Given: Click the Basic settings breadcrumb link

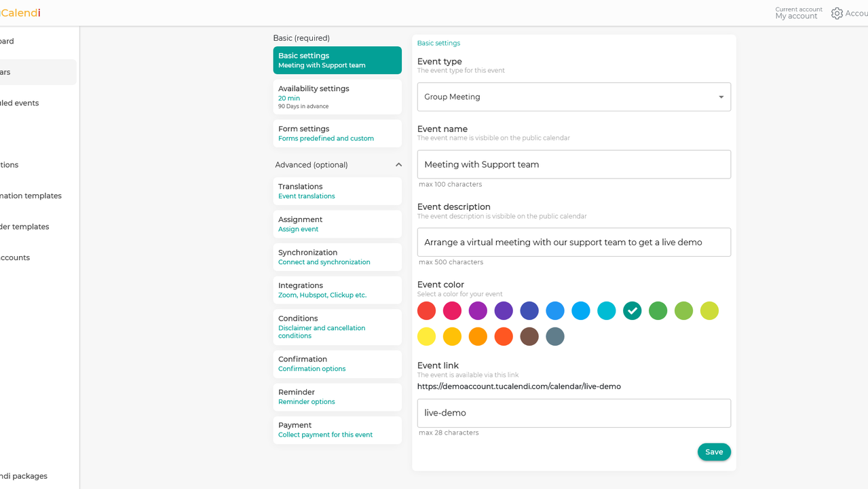Looking at the screenshot, I should click(438, 43).
